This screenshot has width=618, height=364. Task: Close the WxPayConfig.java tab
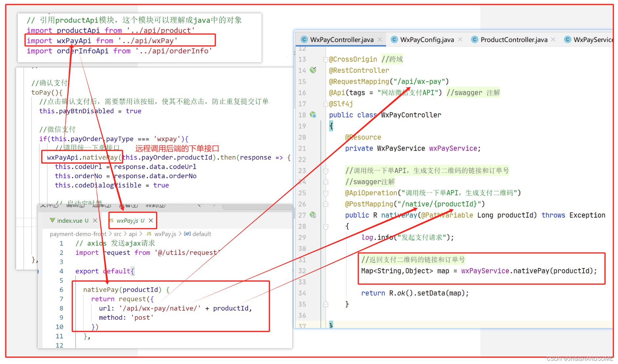[x=460, y=39]
